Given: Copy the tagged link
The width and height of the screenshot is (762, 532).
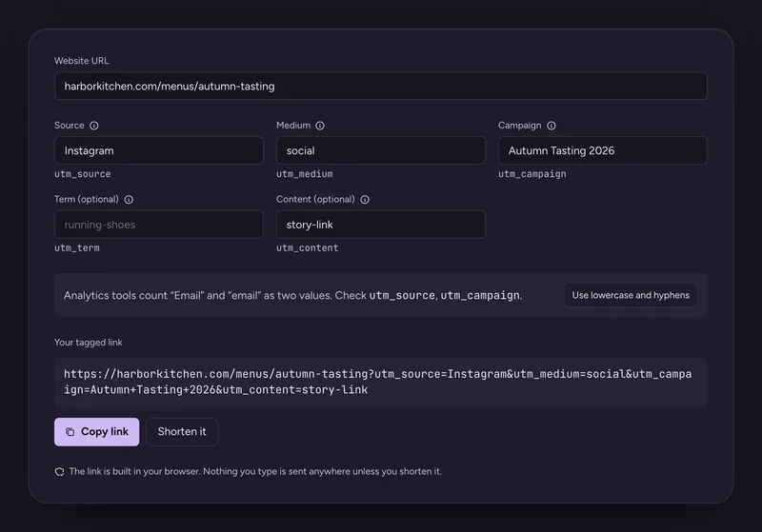Looking at the screenshot, I should pyautogui.click(x=97, y=431).
